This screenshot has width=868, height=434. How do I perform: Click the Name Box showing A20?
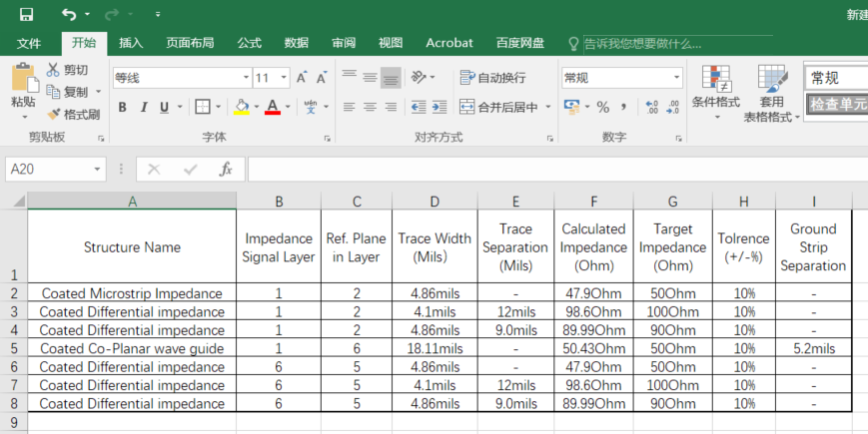click(x=55, y=170)
